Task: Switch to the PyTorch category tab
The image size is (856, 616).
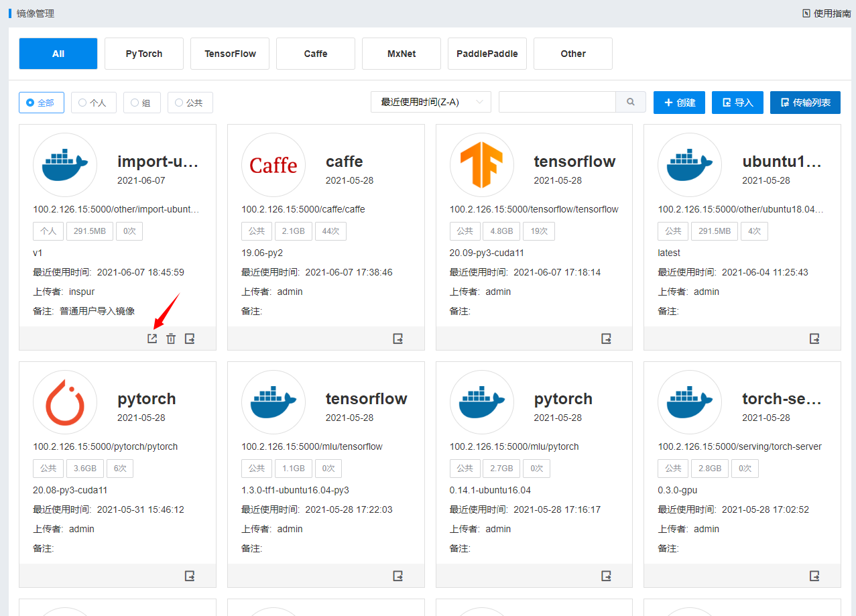Action: [x=144, y=54]
